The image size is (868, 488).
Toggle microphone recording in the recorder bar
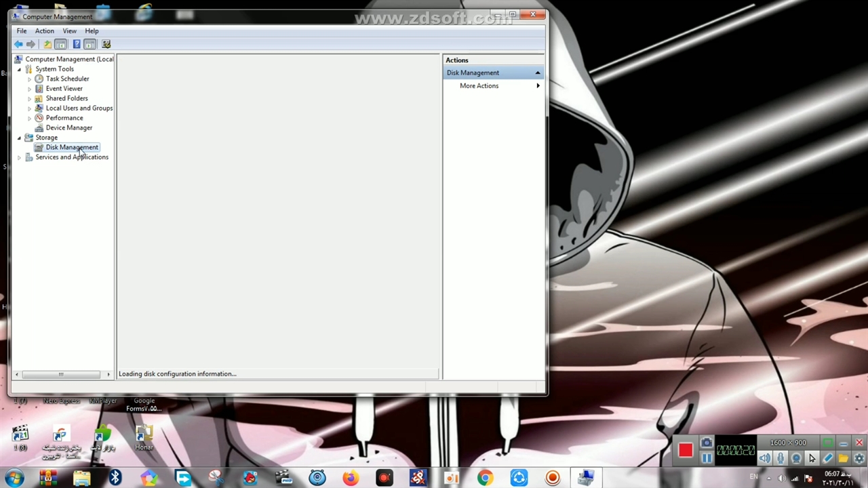781,459
